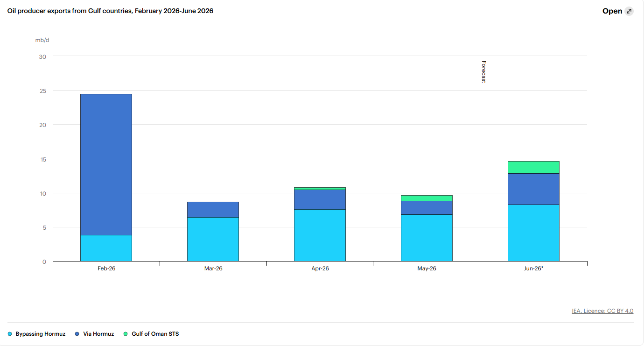Select the Mar-26 Via Hormuz bar segment
This screenshot has height=346, width=644.
tap(213, 210)
